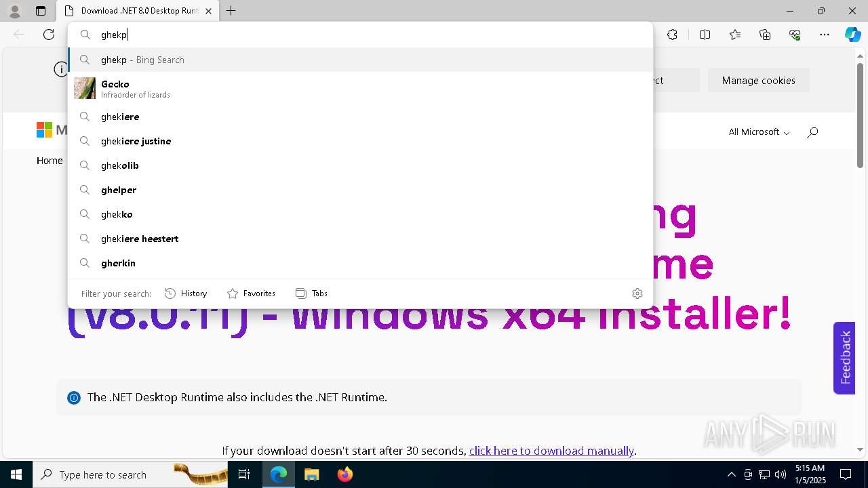Select the 'ghekiere justine' suggestion
Viewport: 868px width, 488px height.
[360, 141]
